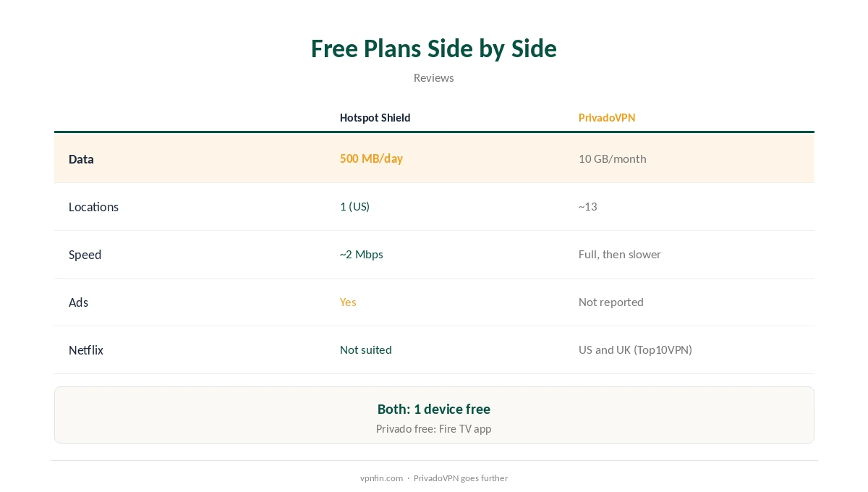868x492 pixels.
Task: Click the 'Reviews' subtitle text
Action: (x=434, y=77)
